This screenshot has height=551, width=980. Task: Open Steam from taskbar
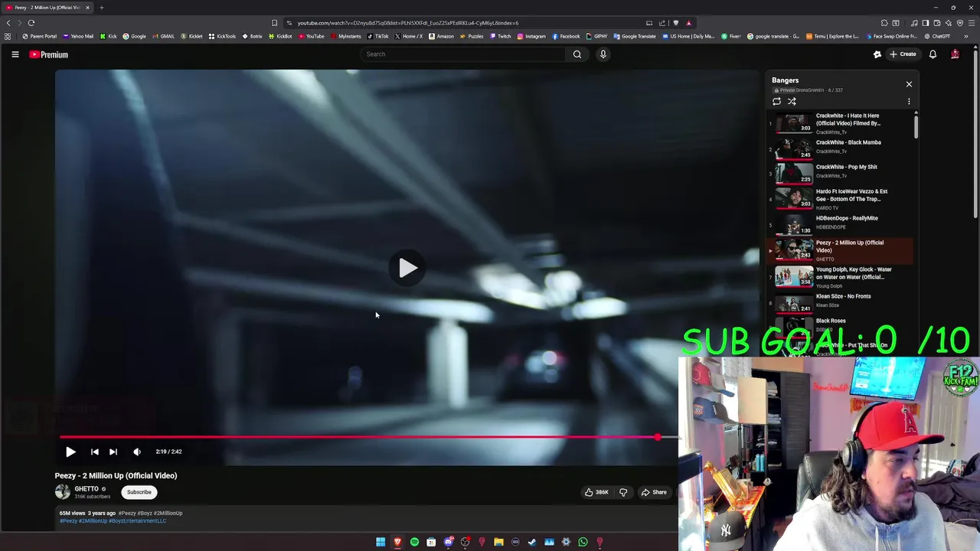pos(532,542)
